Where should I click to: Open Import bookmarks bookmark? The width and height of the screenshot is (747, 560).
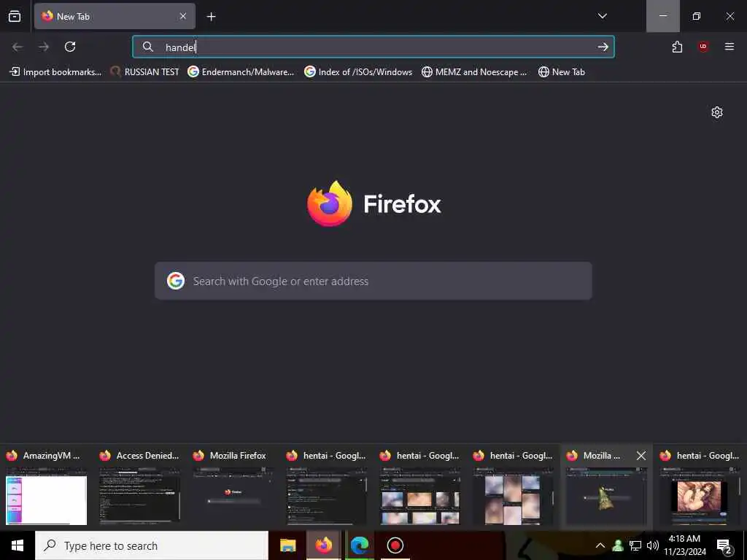pos(55,72)
